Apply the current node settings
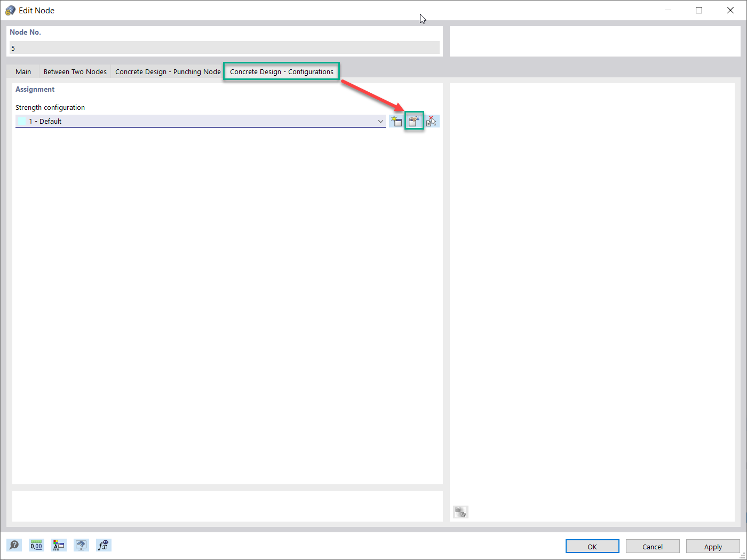Screen dimensions: 747x560 click(713, 546)
